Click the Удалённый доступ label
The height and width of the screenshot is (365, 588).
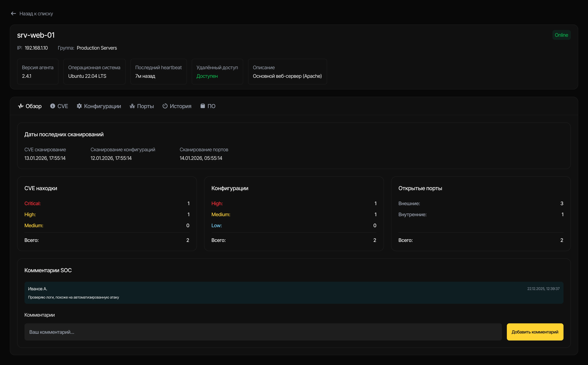217,68
